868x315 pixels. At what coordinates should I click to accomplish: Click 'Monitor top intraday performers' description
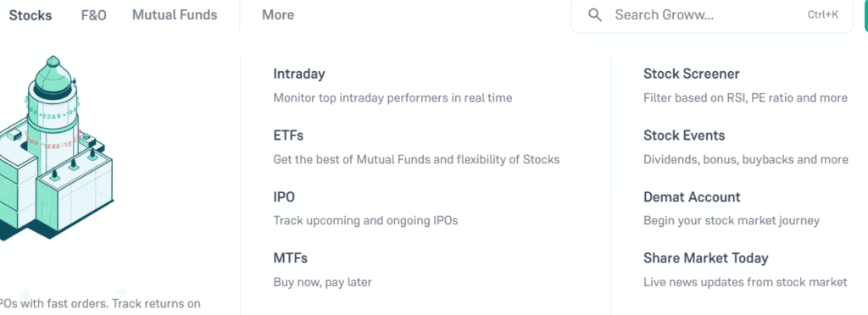pos(392,98)
